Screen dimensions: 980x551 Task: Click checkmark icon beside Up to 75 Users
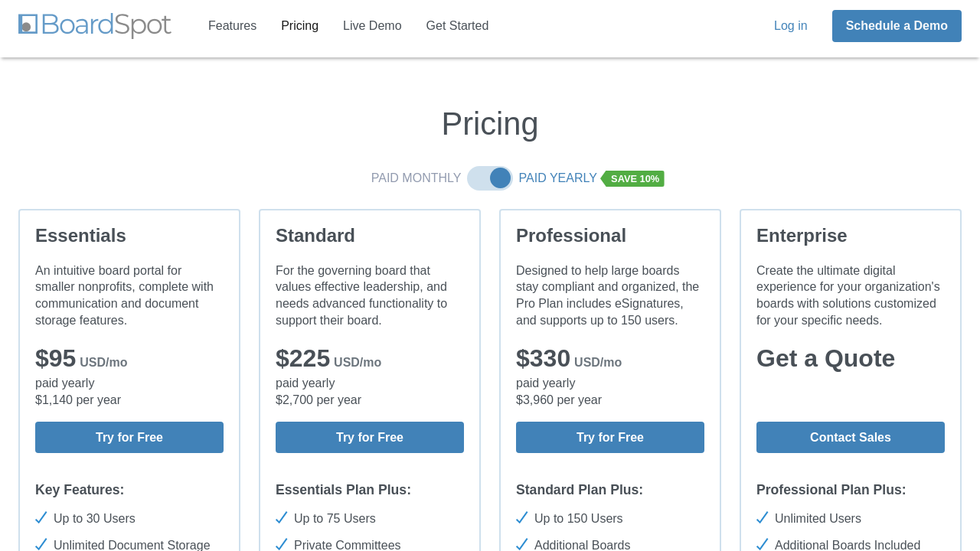coord(282,518)
